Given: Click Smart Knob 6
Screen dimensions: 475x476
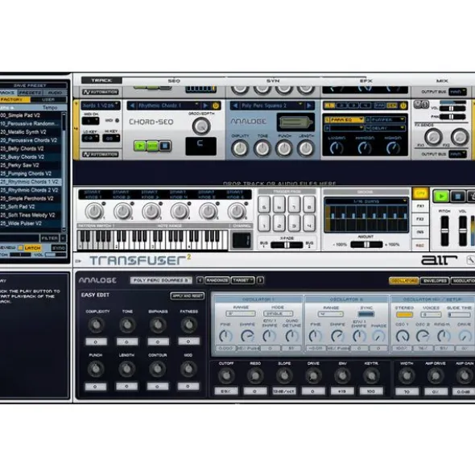Looking at the screenshot, I should click(237, 211).
